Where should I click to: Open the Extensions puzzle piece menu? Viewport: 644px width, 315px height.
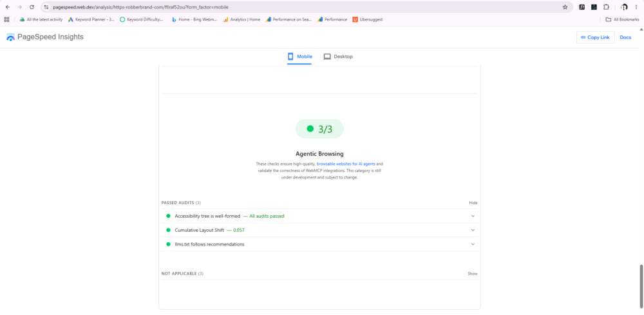pos(606,7)
